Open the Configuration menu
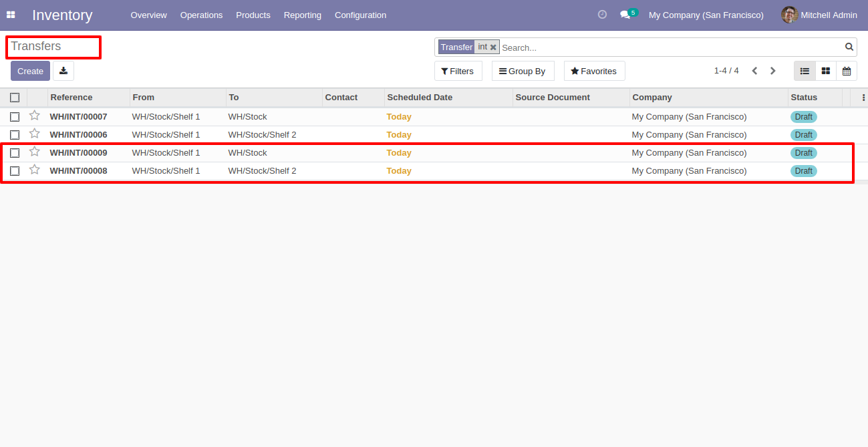Viewport: 868px width, 447px height. point(360,15)
